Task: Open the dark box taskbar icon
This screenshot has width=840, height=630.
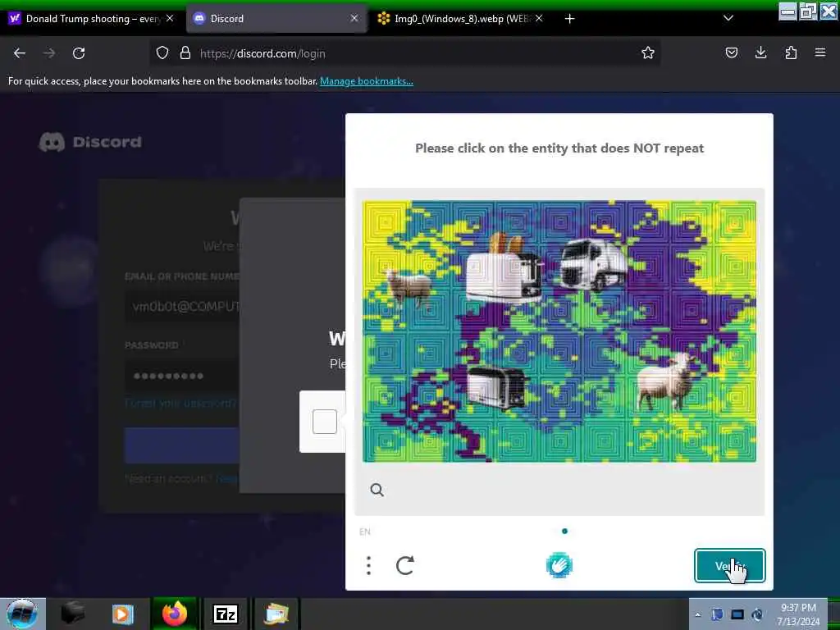Action: coord(72,613)
